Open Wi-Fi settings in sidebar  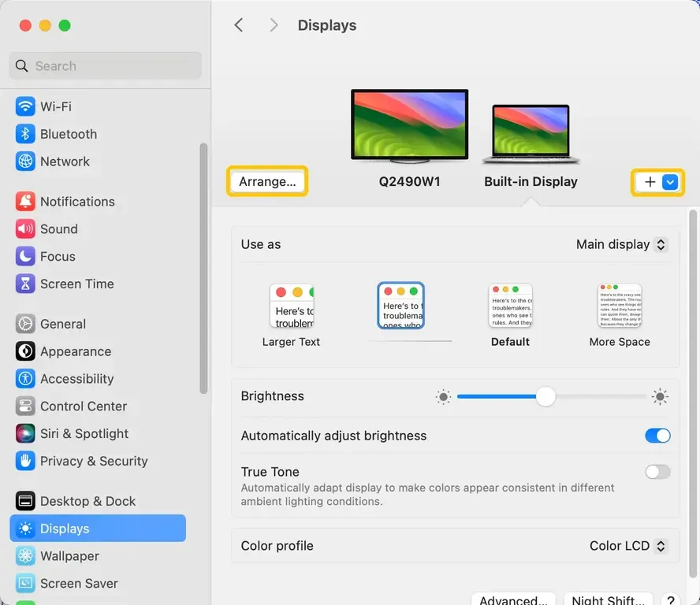pyautogui.click(x=97, y=106)
